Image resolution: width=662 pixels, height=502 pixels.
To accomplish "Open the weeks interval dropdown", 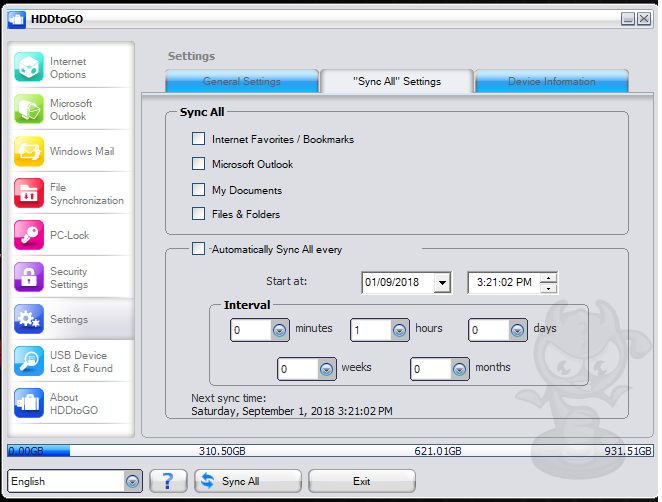I will (326, 369).
